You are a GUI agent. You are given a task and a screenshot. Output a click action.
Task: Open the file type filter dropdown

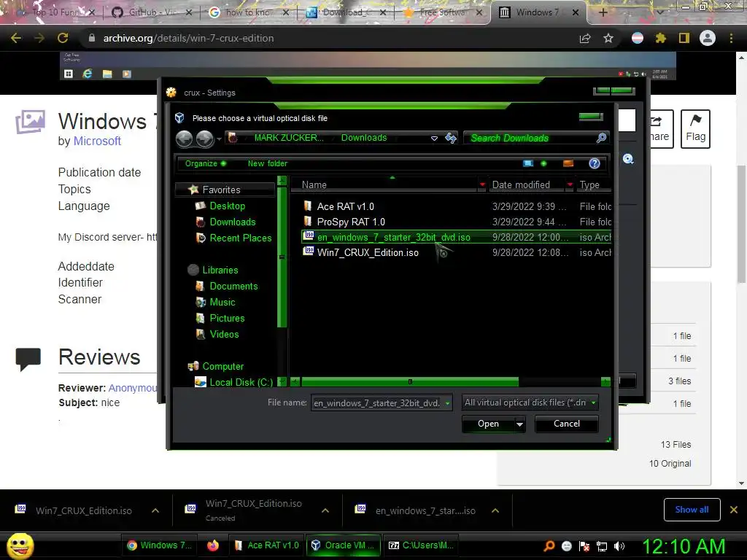pos(594,402)
